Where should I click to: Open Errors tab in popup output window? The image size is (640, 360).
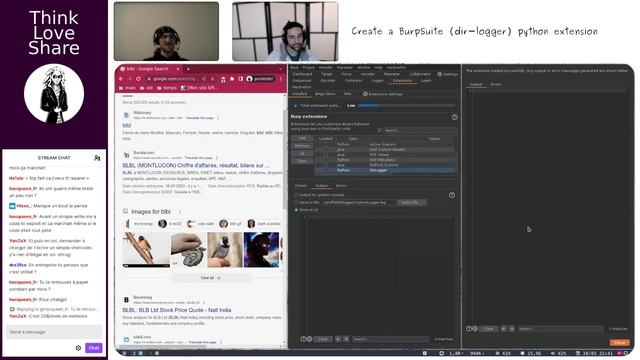tap(496, 84)
